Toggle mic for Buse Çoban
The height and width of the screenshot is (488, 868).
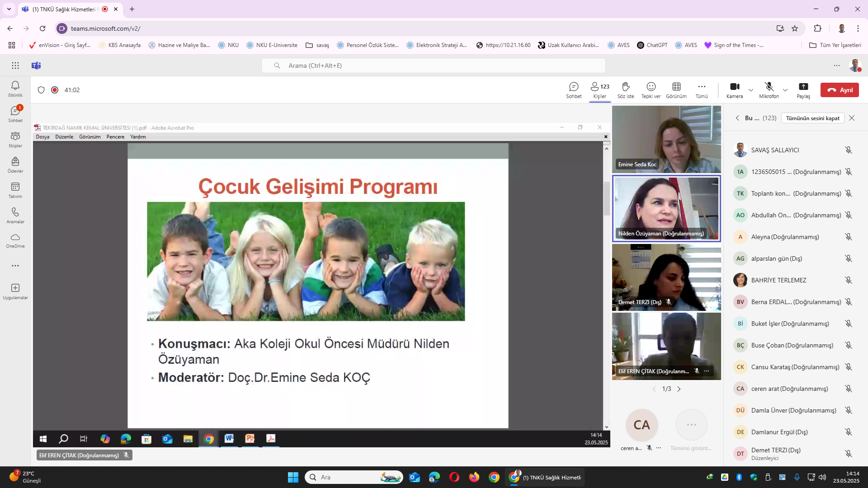[849, 345]
